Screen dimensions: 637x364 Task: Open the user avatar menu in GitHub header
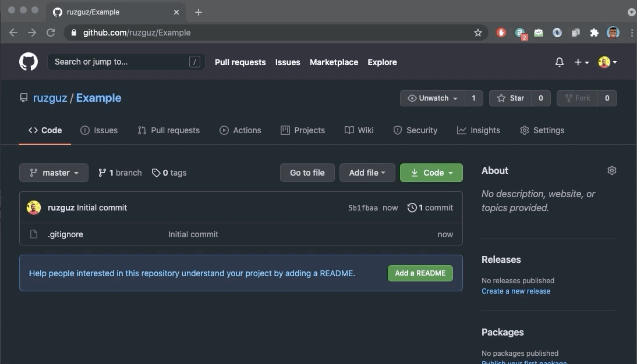pos(607,62)
